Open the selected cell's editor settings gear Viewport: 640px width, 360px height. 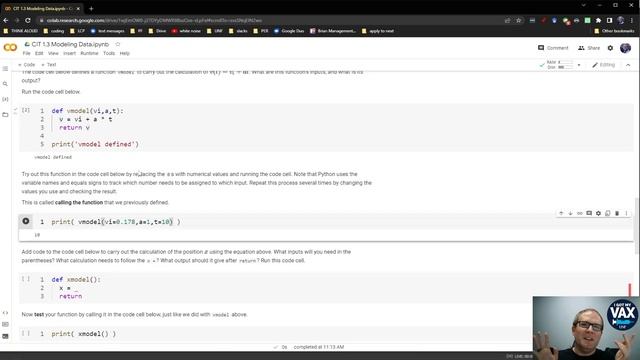(598, 213)
